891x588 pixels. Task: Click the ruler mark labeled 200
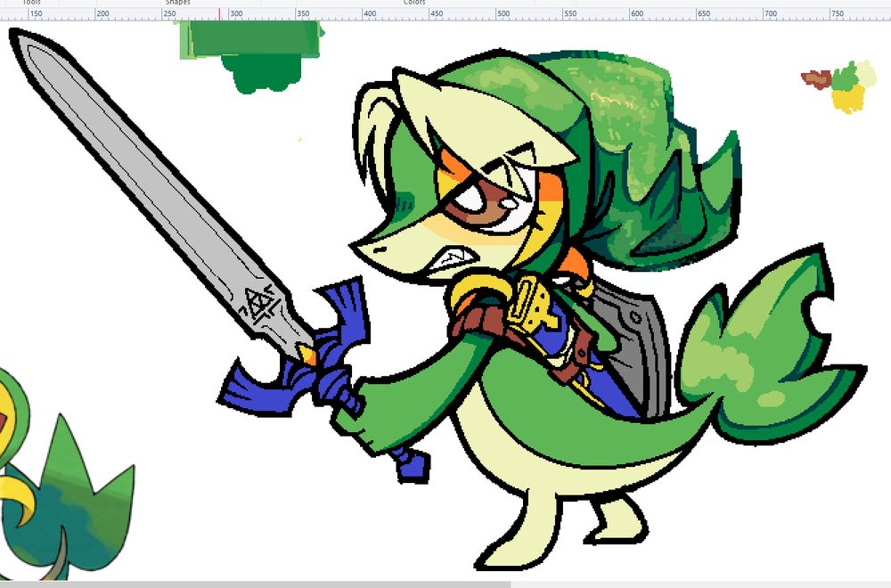(x=102, y=13)
